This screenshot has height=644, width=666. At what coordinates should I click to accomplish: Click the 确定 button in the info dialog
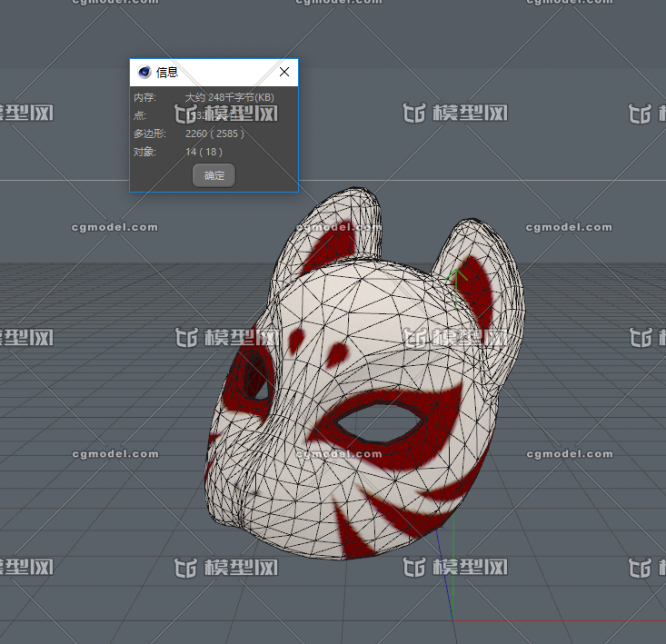point(214,175)
